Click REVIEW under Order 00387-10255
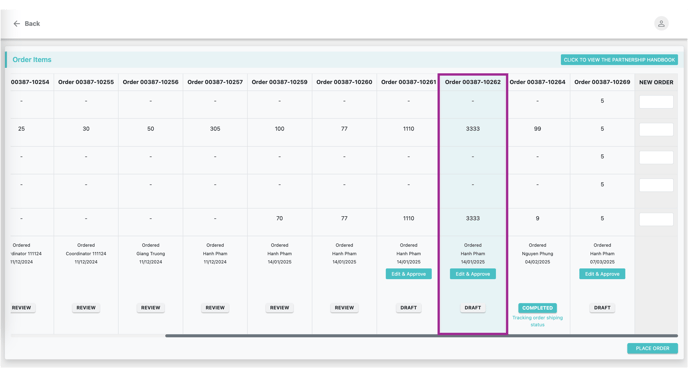The image size is (688, 368). pyautogui.click(x=86, y=308)
